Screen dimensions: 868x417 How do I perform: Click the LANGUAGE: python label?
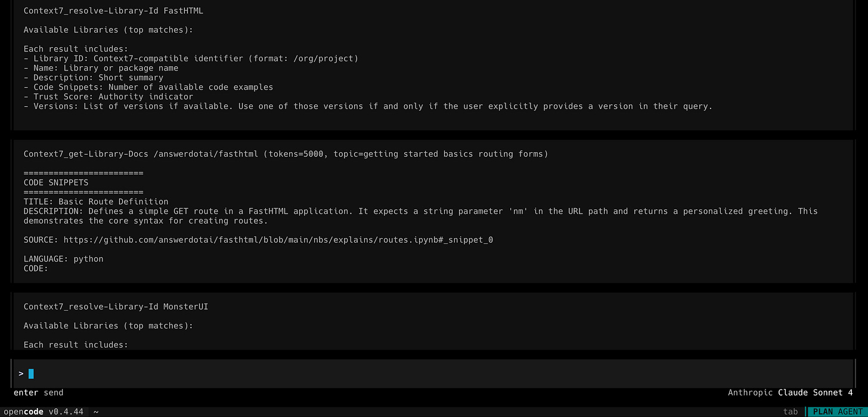coord(63,259)
